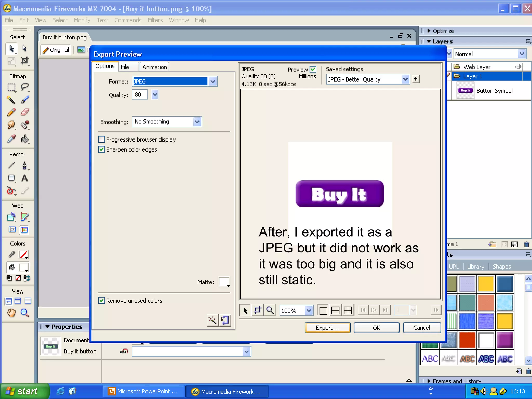This screenshot has height=399, width=532.
Task: Open the Filters menu
Action: 155,20
